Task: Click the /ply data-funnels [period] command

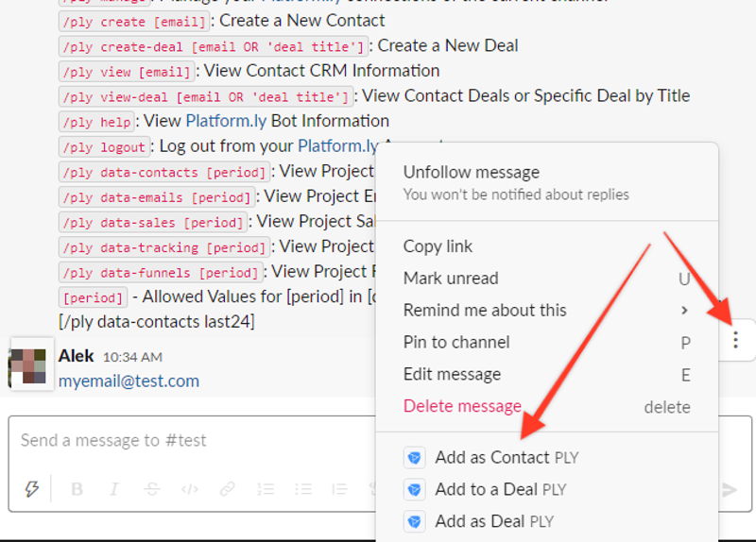Action: click(161, 272)
